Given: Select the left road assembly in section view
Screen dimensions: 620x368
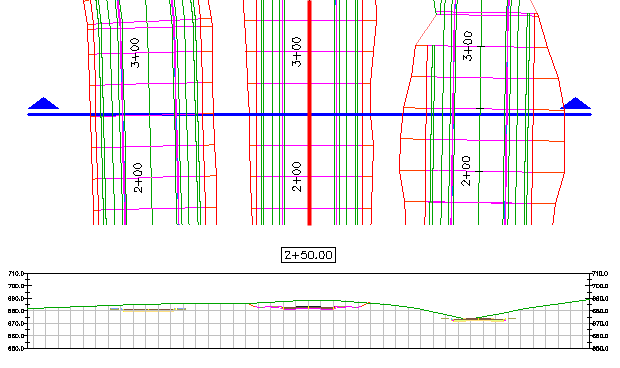Looking at the screenshot, I should pyautogui.click(x=148, y=310).
